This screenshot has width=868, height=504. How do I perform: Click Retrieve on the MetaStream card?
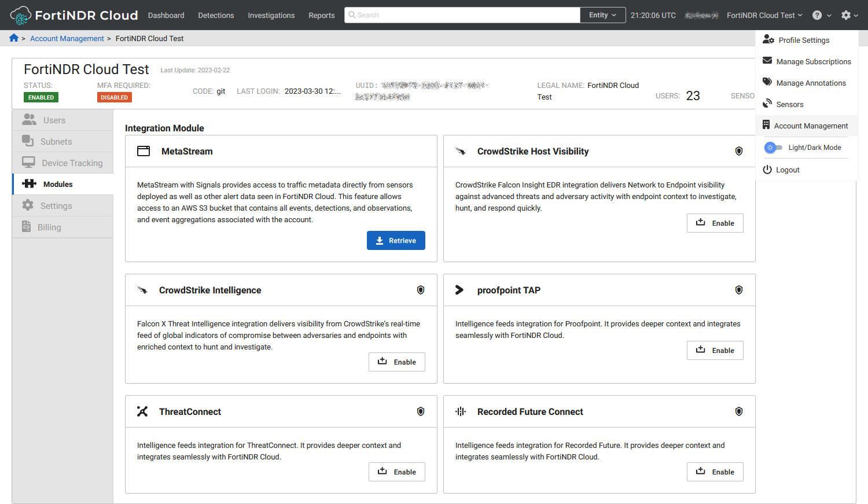396,240
